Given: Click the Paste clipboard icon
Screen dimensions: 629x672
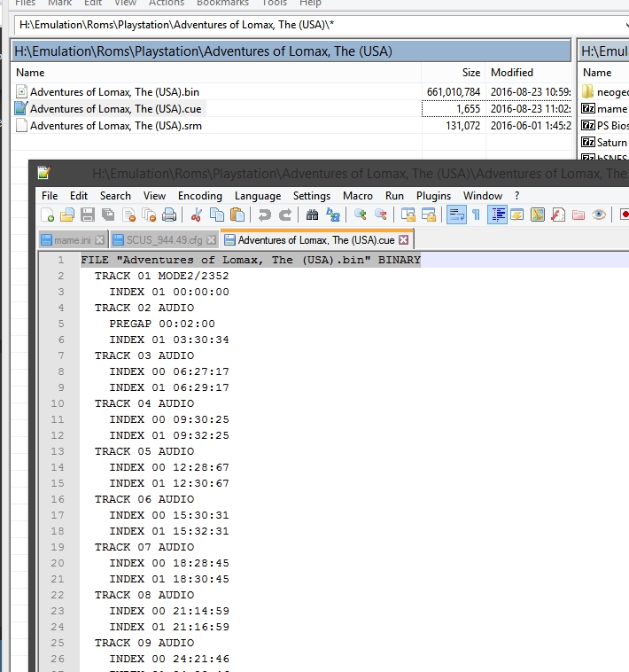Looking at the screenshot, I should click(237, 215).
